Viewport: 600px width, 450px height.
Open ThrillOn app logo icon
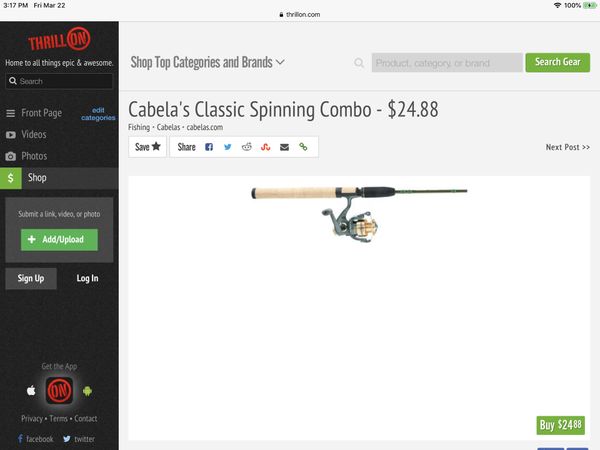pos(59,391)
